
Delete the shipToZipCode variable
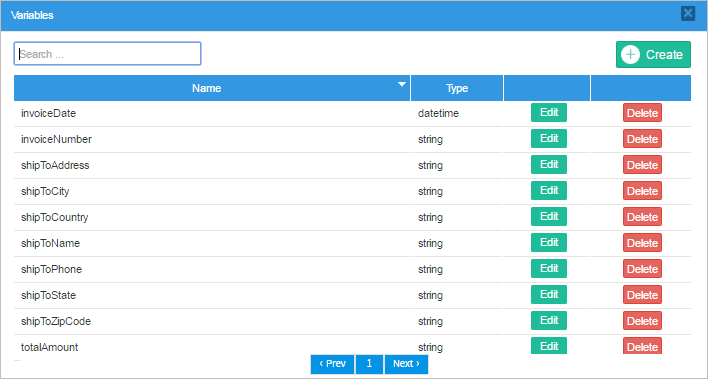pyautogui.click(x=642, y=321)
